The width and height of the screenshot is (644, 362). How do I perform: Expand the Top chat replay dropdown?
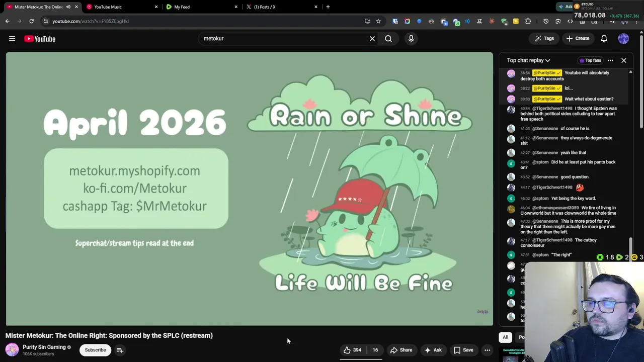pos(528,60)
